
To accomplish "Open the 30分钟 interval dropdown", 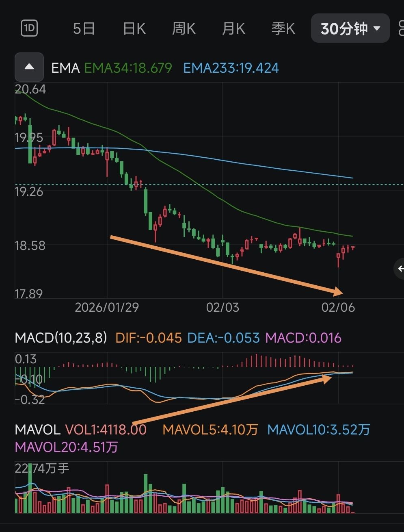I will point(350,28).
